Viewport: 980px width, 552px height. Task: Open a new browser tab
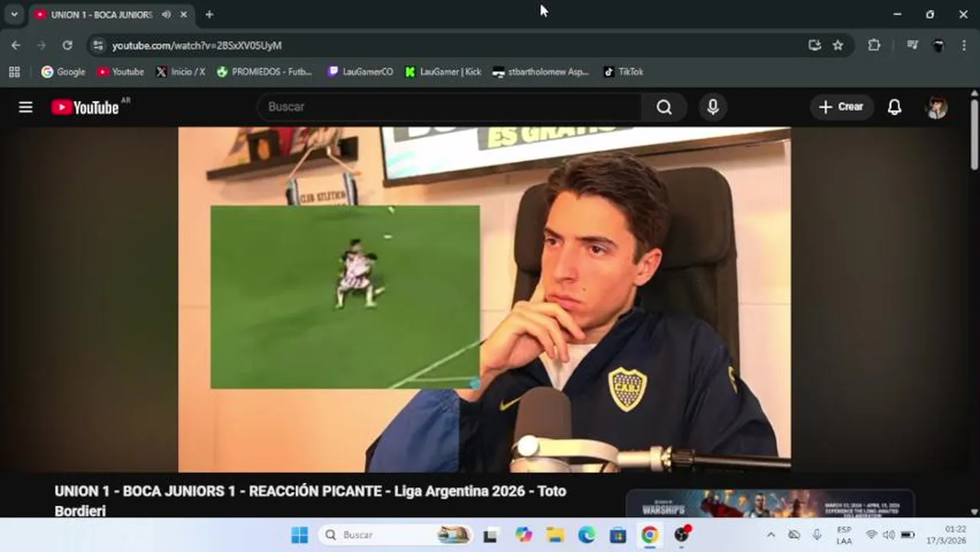[x=209, y=15]
